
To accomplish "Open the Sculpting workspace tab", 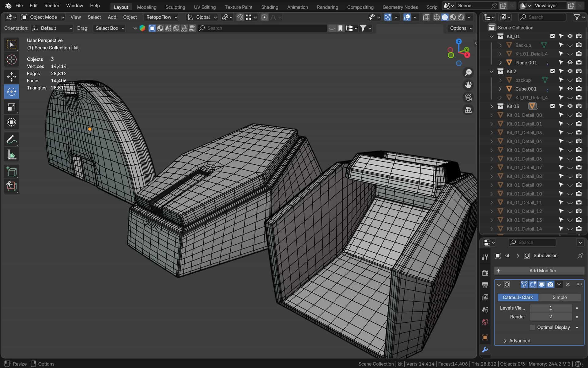I will click(x=175, y=7).
